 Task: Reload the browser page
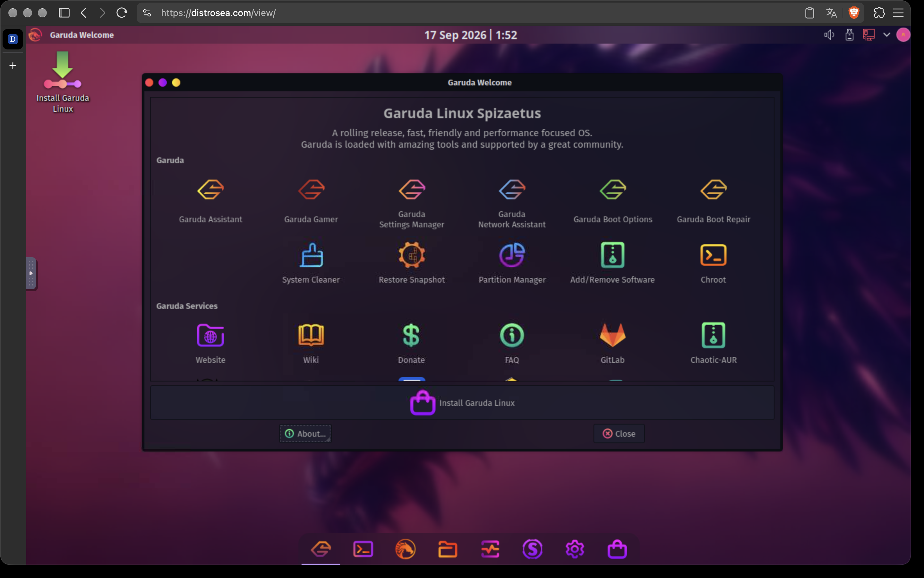(x=121, y=13)
